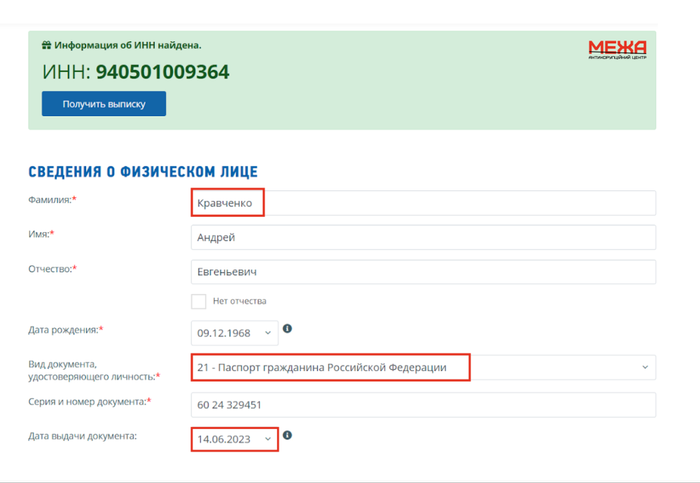Click the birth date value 09.12.1968
Screen dimensions: 700x483
point(224,333)
